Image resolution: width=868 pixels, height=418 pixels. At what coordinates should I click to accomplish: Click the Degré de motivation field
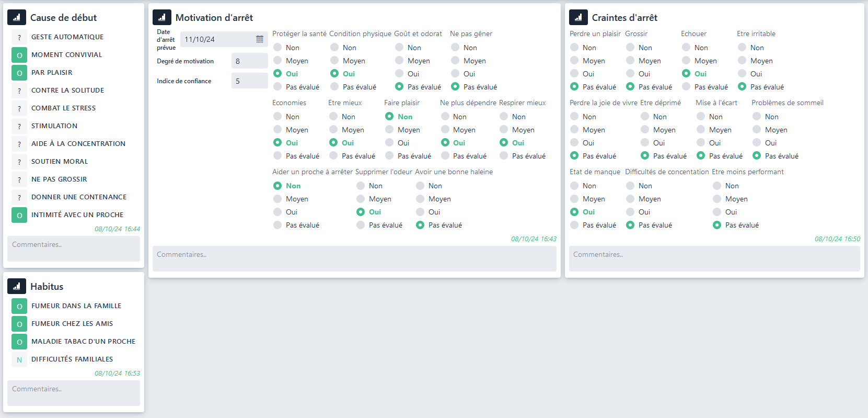click(249, 61)
